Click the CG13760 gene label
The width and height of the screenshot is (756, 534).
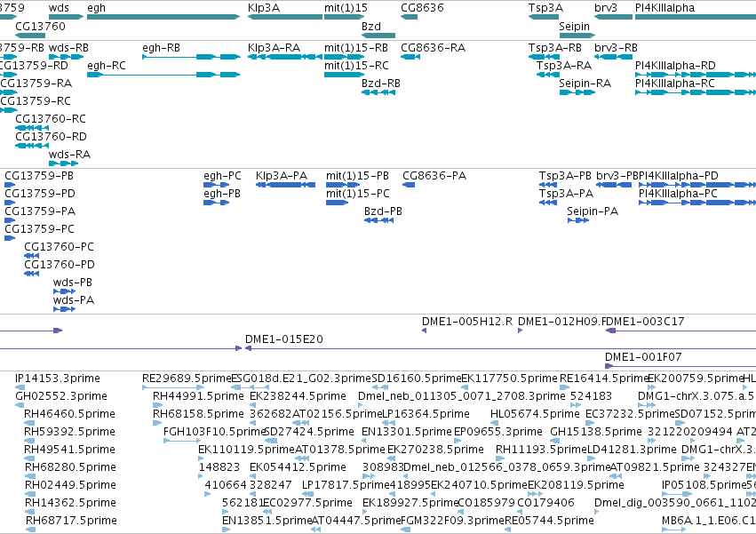(40, 26)
